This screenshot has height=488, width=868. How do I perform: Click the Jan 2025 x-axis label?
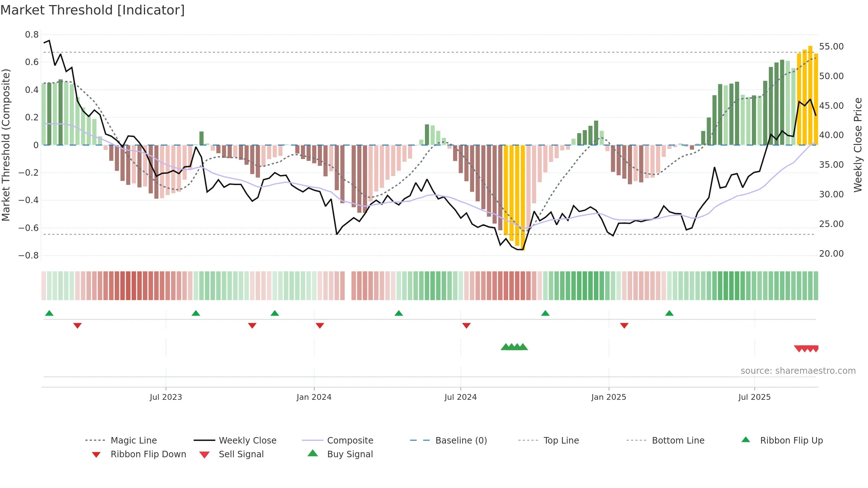click(x=609, y=397)
